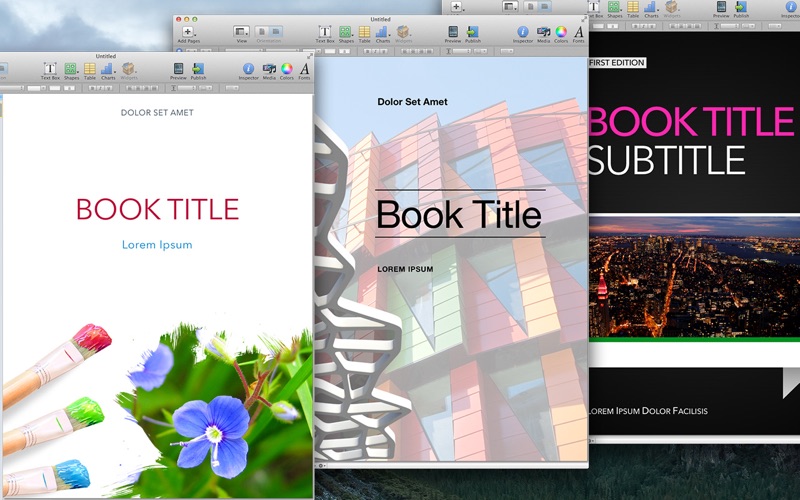Set landscape orientation in building-cover window
Viewport: 800px width, 500px height.
[276, 32]
